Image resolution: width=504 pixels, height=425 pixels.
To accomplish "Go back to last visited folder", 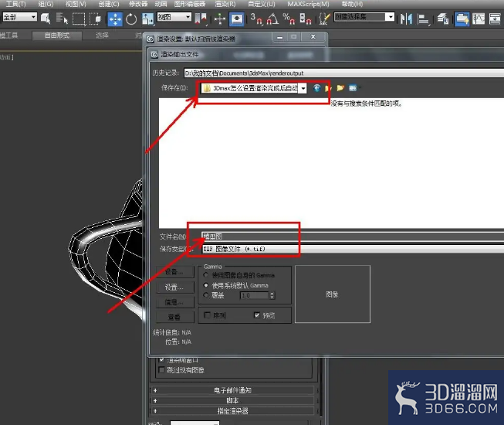I will 316,88.
